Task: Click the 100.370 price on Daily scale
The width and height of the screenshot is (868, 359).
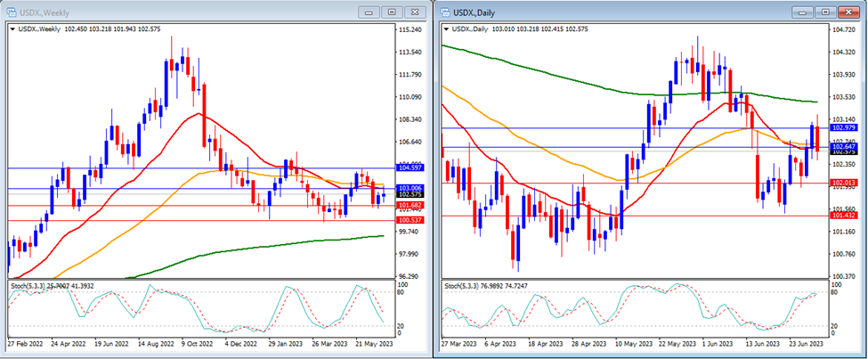Action: tap(844, 276)
